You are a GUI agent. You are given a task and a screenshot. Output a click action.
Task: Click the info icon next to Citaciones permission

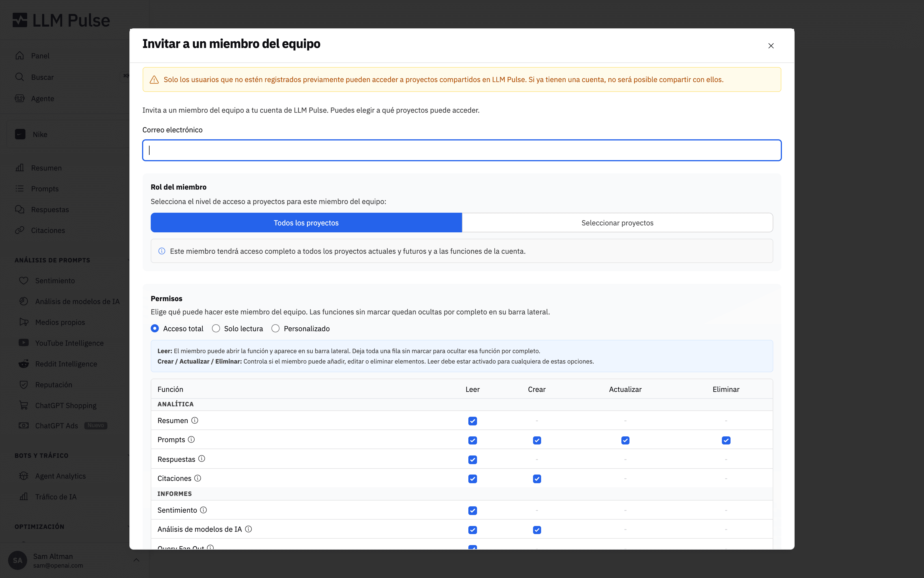point(198,478)
